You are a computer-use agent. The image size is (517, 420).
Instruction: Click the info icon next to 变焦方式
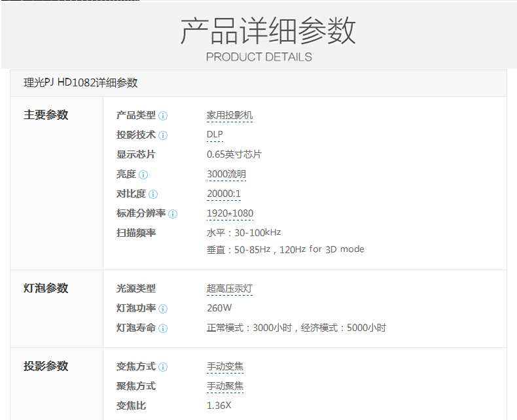pyautogui.click(x=163, y=367)
